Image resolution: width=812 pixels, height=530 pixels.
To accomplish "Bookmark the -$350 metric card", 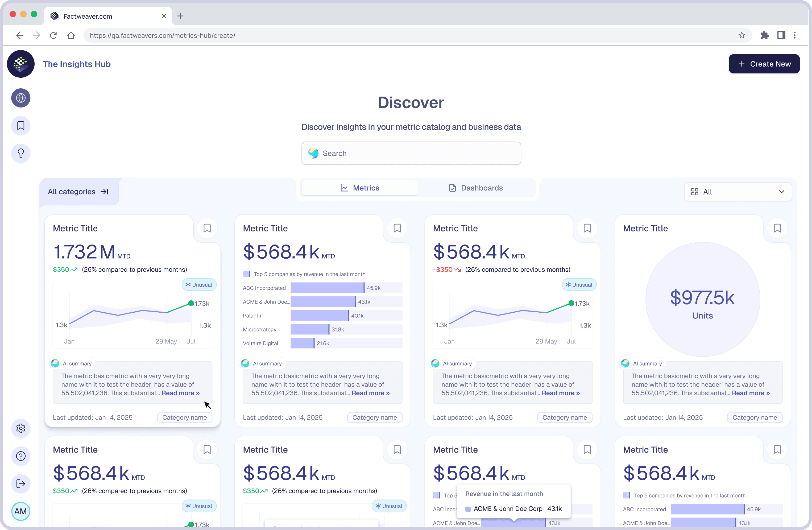I will click(x=587, y=228).
